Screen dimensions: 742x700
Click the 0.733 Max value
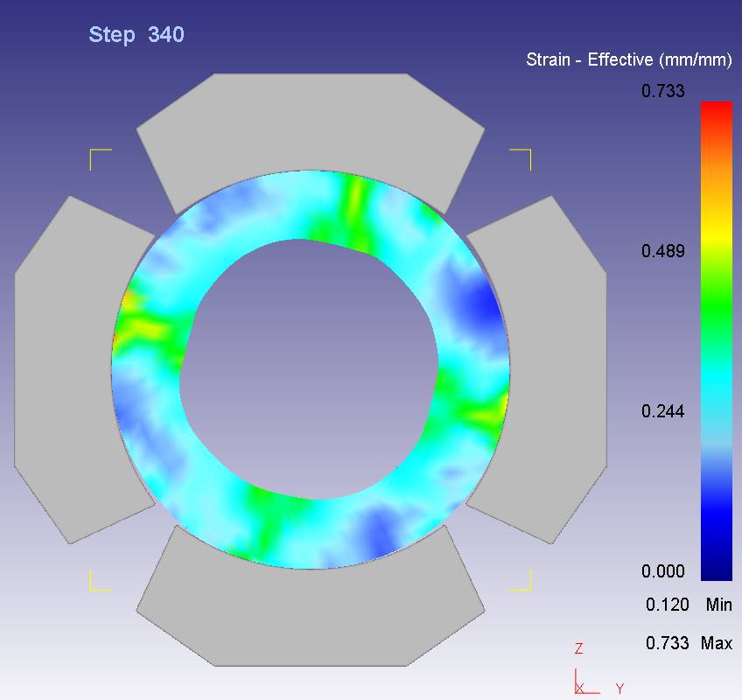(x=667, y=643)
